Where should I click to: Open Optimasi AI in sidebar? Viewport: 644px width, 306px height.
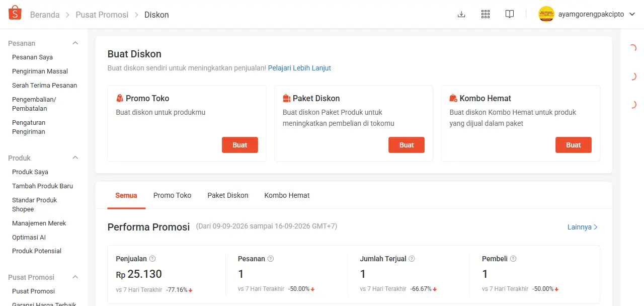tap(29, 238)
